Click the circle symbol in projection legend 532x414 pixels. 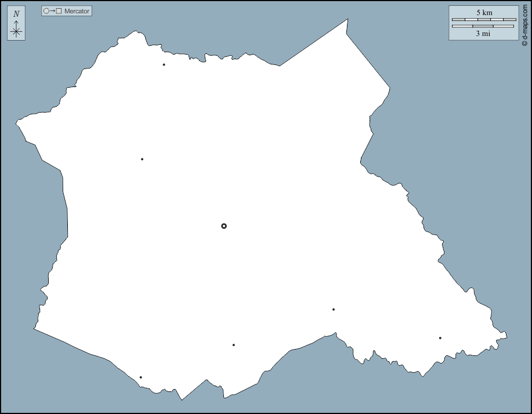click(46, 11)
